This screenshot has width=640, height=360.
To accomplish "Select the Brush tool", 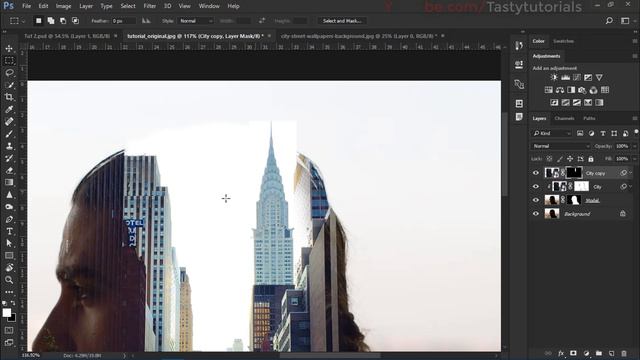I will tap(9, 134).
